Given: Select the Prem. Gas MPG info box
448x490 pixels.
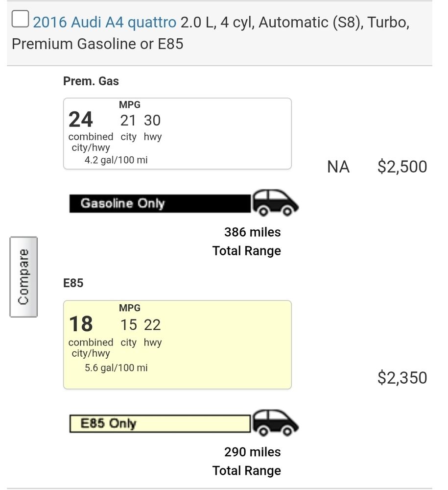Looking at the screenshot, I should coord(177,133).
